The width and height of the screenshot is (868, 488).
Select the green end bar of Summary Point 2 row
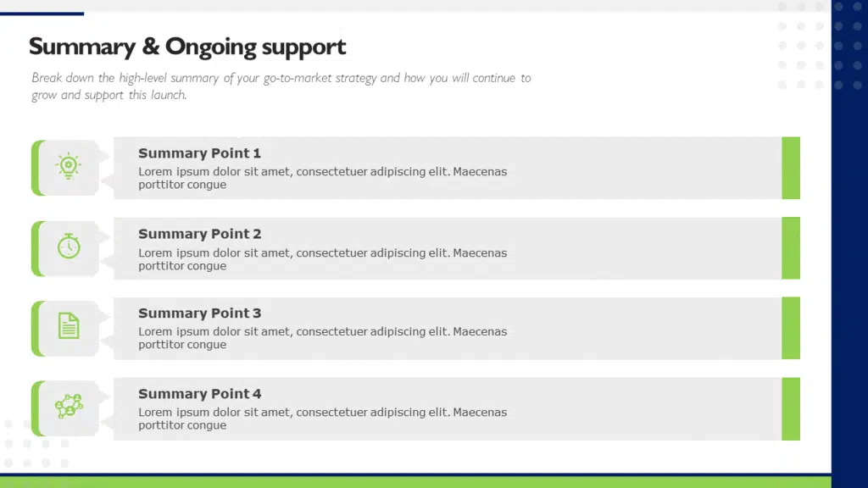pos(791,248)
